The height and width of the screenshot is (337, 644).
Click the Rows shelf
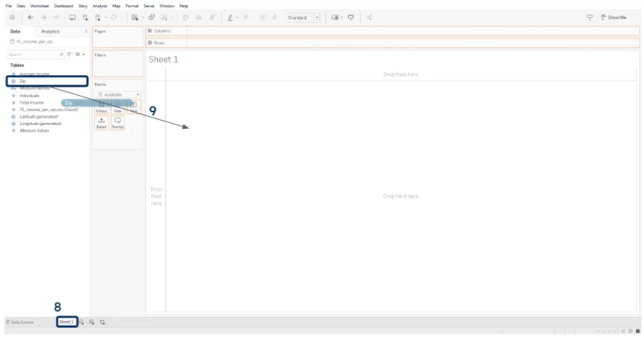(x=393, y=43)
